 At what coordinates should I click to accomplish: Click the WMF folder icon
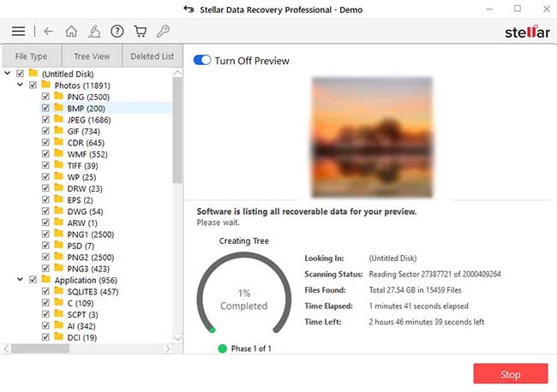click(x=58, y=153)
